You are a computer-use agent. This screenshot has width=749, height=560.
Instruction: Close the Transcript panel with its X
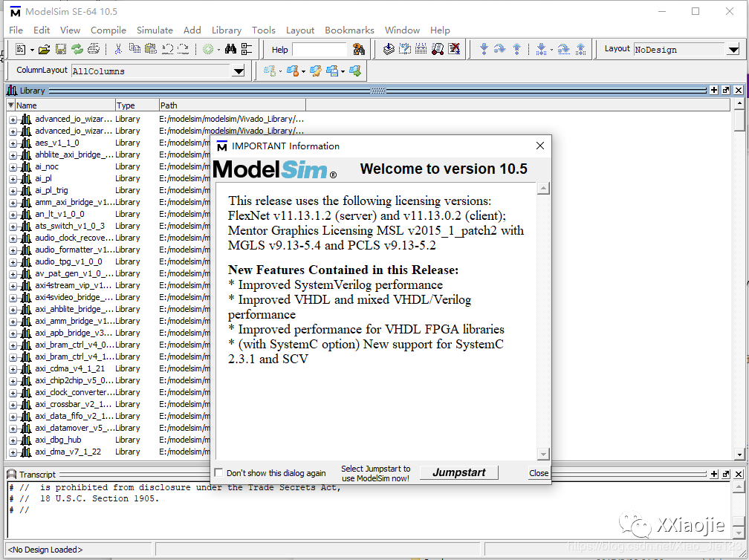pyautogui.click(x=739, y=474)
